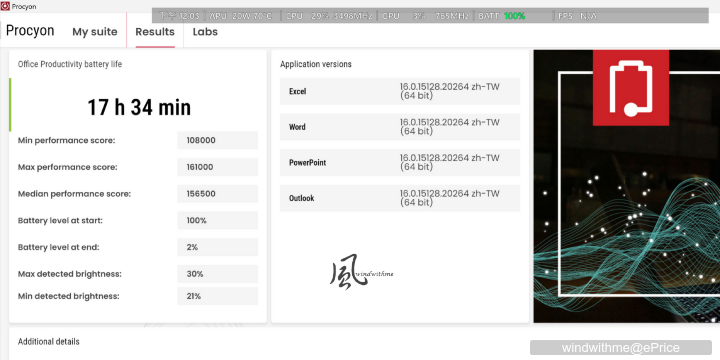Click the Median performance score label
This screenshot has height=360, width=720.
(74, 194)
